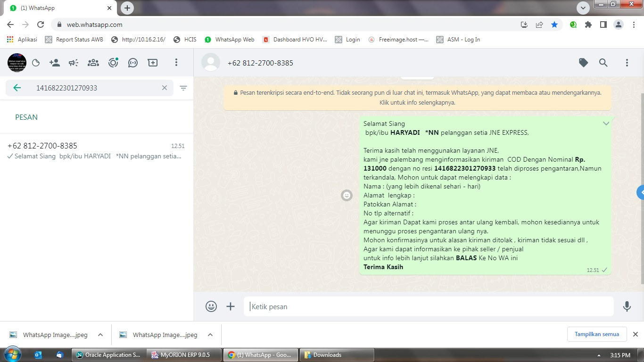Start a new chat icon
This screenshot has width=644, height=362.
point(153,63)
